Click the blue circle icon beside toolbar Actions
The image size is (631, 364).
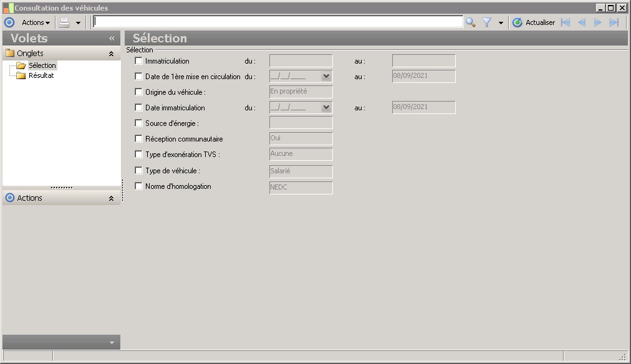point(9,22)
